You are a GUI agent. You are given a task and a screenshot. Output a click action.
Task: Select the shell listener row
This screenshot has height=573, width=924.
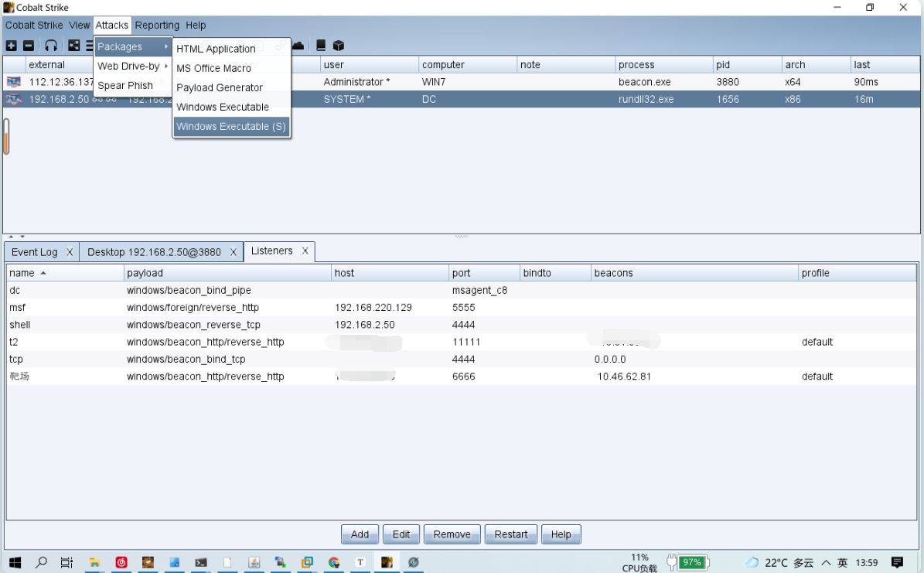[461, 325]
